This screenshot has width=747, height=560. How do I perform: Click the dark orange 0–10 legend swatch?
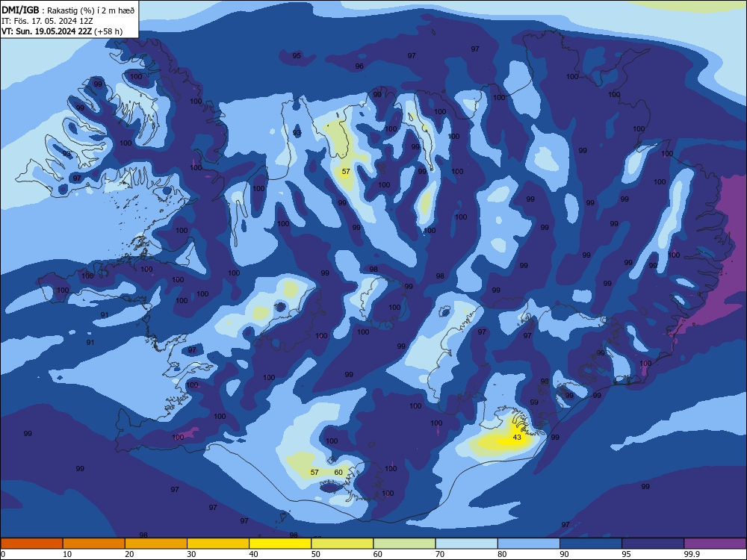point(31,544)
